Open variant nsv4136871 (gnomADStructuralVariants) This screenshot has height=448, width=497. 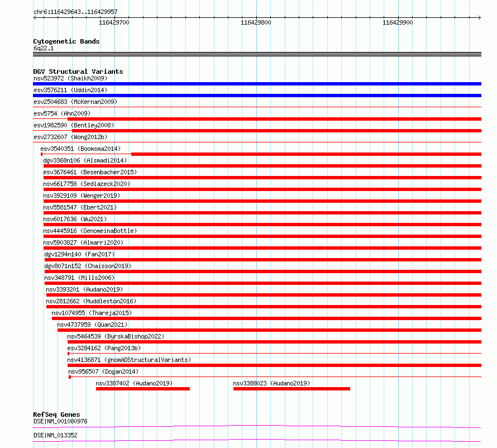click(x=129, y=360)
